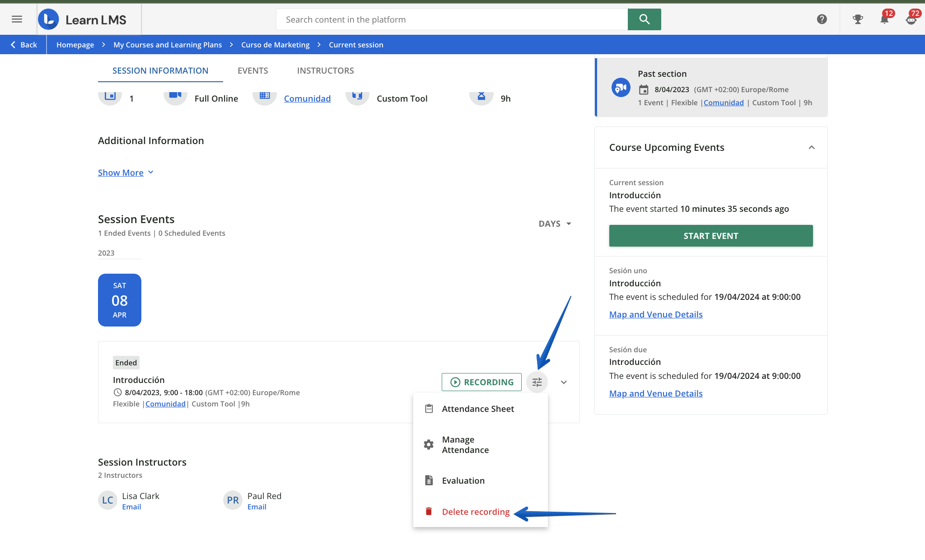Switch to the EVENTS tab
Screen dimensions: 925x560
(252, 70)
